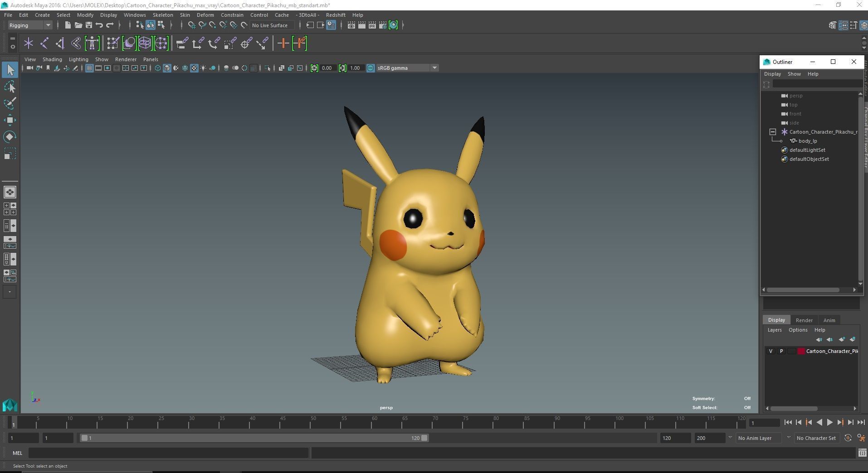The image size is (868, 473).
Task: Create new layer from selected objects
Action: tap(853, 339)
